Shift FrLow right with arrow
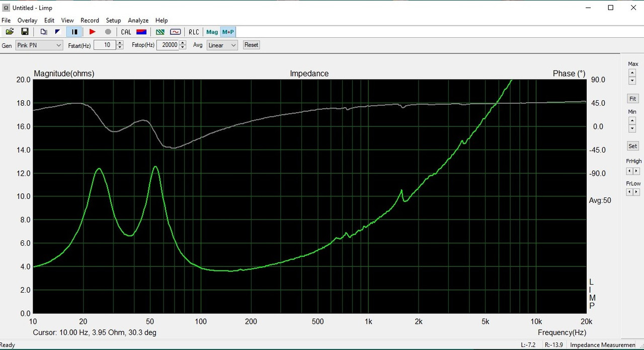Viewport: 644px width, 350px height. click(636, 192)
